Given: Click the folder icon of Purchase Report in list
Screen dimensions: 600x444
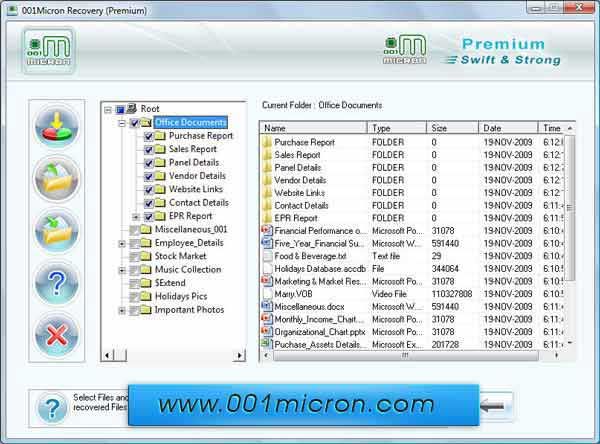Looking at the screenshot, I should coord(267,142).
